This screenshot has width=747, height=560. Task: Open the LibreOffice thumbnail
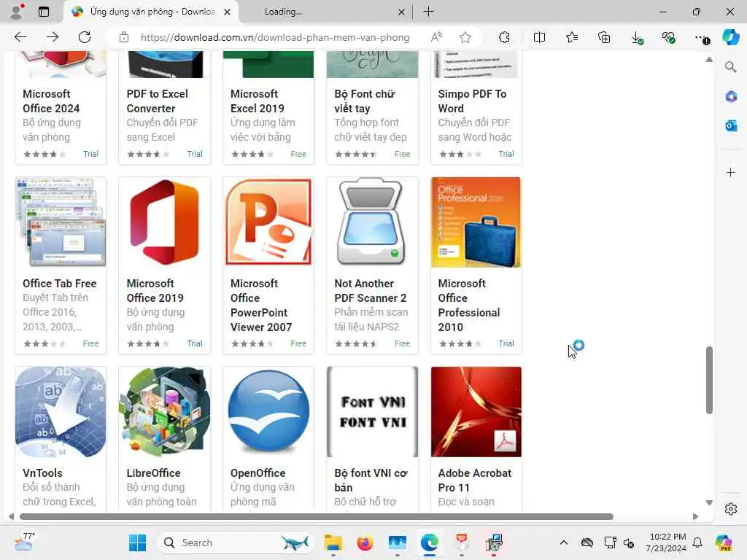click(164, 412)
